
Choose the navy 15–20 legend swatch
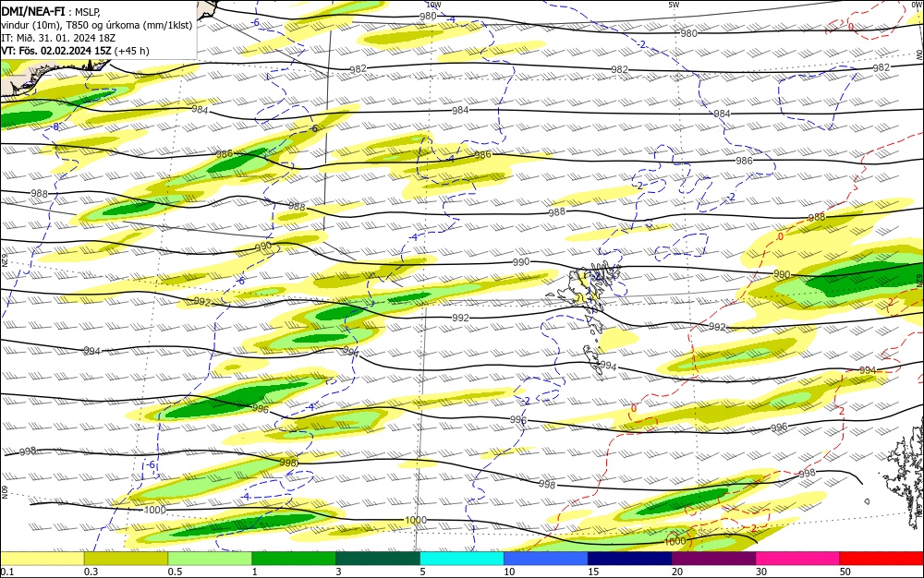[630, 559]
